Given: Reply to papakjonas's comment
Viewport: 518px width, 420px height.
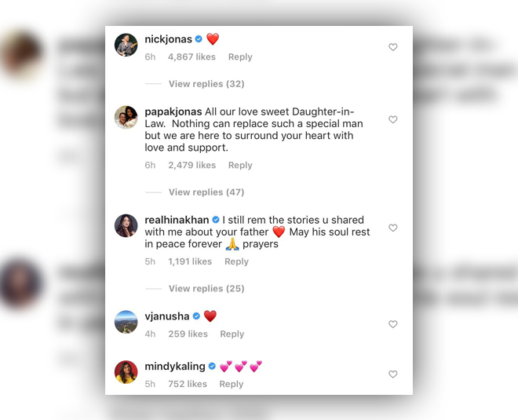Looking at the screenshot, I should pos(240,165).
